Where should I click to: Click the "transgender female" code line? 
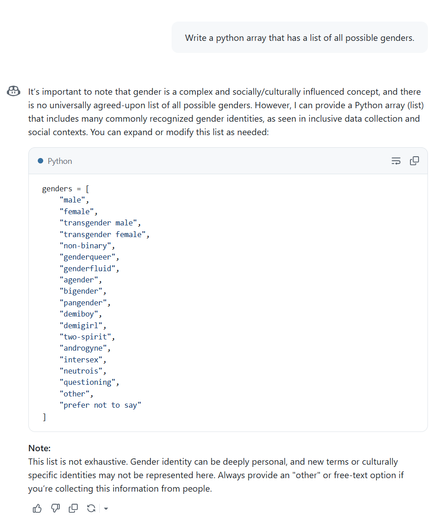(104, 234)
